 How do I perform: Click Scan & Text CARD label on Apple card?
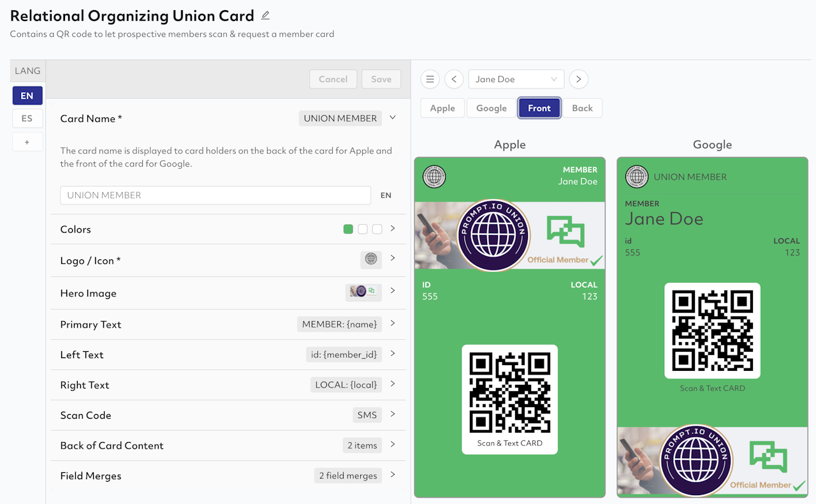point(510,443)
